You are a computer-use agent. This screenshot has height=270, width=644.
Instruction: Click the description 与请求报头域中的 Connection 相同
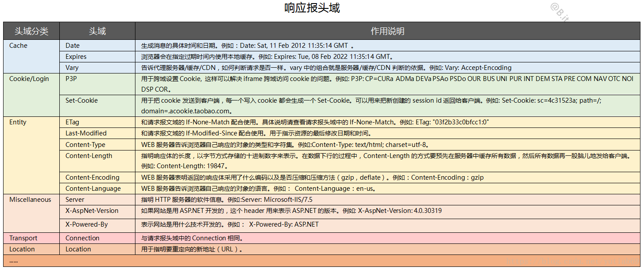pos(387,238)
